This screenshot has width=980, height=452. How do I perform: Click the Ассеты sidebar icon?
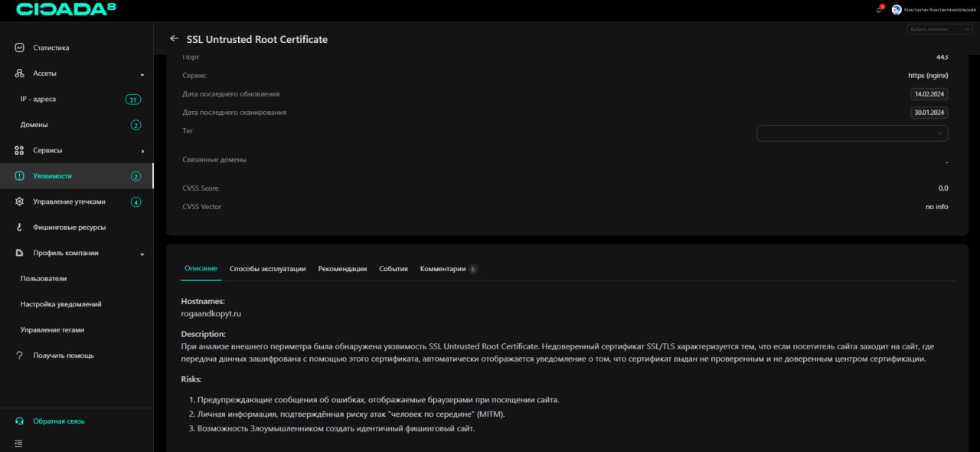click(x=20, y=74)
